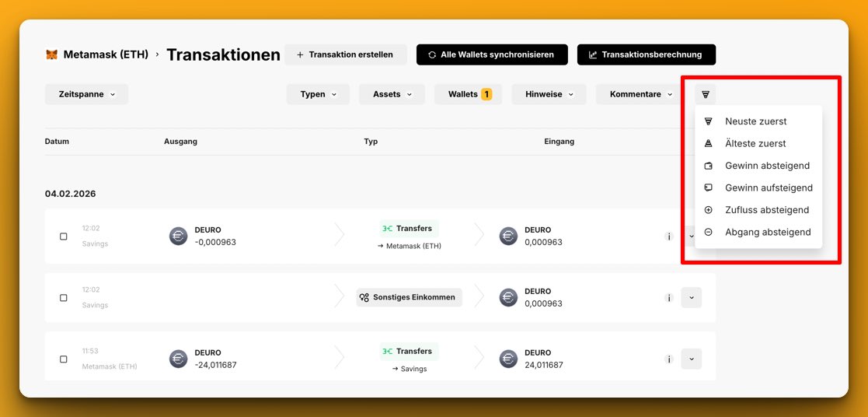Image resolution: width=868 pixels, height=417 pixels.
Task: Click DEURO coin icon beside -0,000963
Action: 178,237
